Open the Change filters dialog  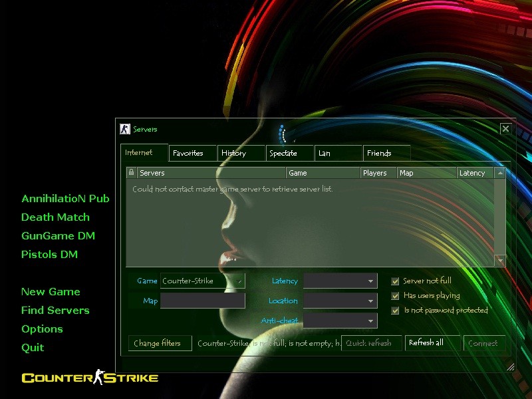click(x=160, y=343)
